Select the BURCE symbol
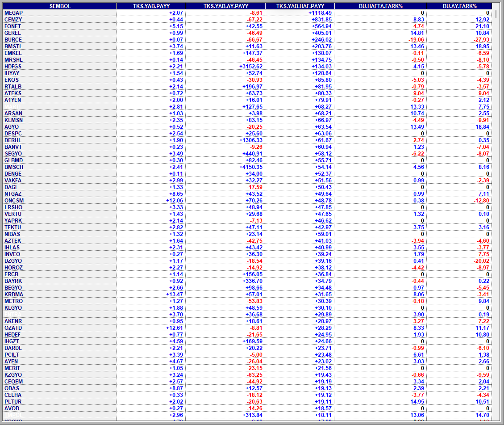Viewport: 504px width, 425px height. pos(13,40)
